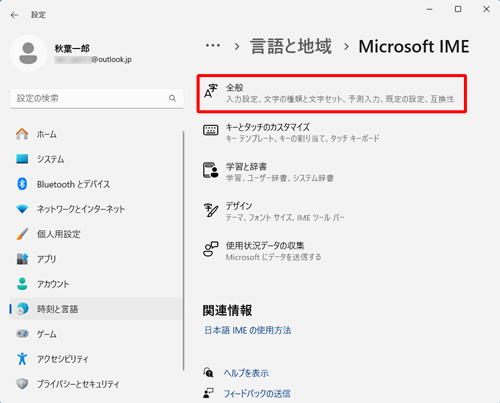Click the システム monitor icon
Viewport: 500px width, 403px height.
(x=22, y=159)
